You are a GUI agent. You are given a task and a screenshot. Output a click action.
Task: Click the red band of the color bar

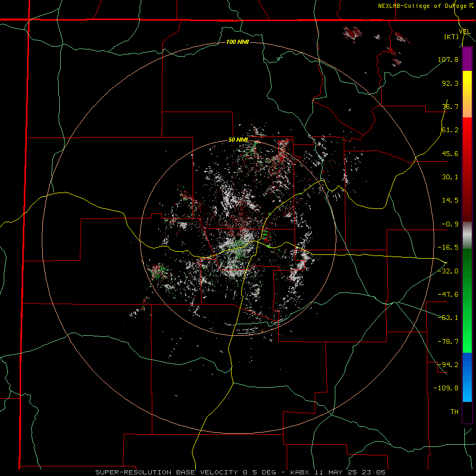[467, 169]
